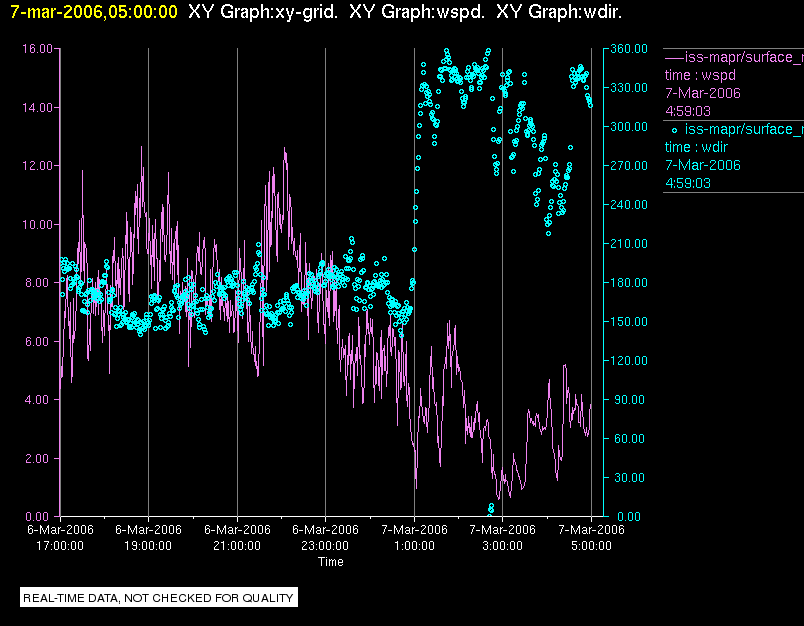
Task: Click the 270.00 wind direction axis label
Action: pos(629,166)
